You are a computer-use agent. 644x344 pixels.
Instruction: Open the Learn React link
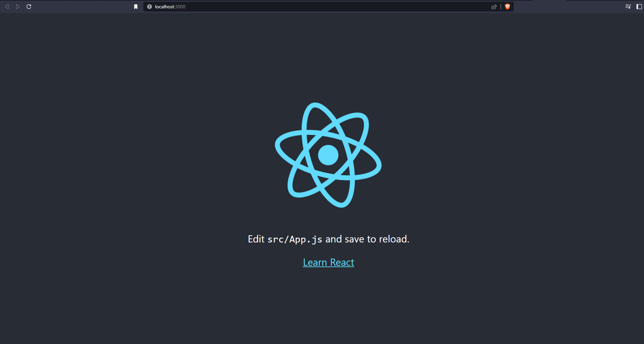click(329, 262)
